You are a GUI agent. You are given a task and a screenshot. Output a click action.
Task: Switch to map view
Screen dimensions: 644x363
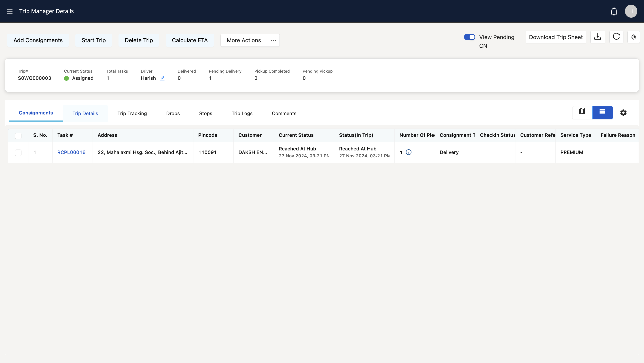582,112
